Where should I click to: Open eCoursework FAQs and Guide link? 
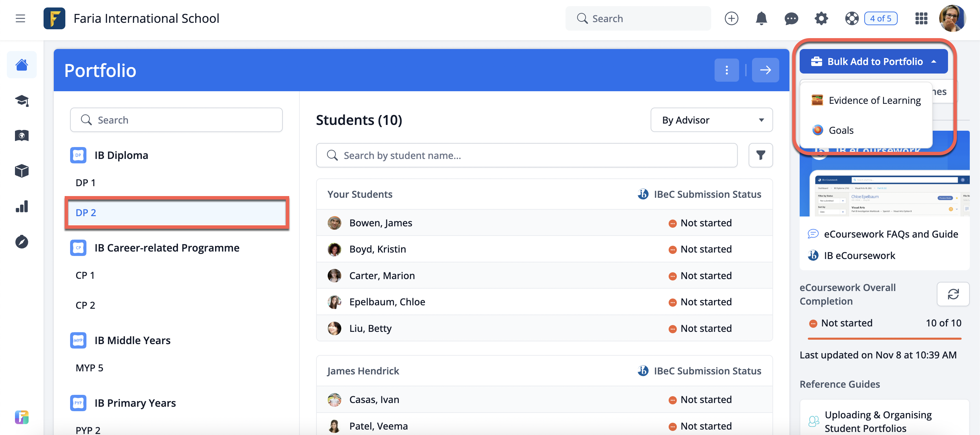click(x=890, y=234)
